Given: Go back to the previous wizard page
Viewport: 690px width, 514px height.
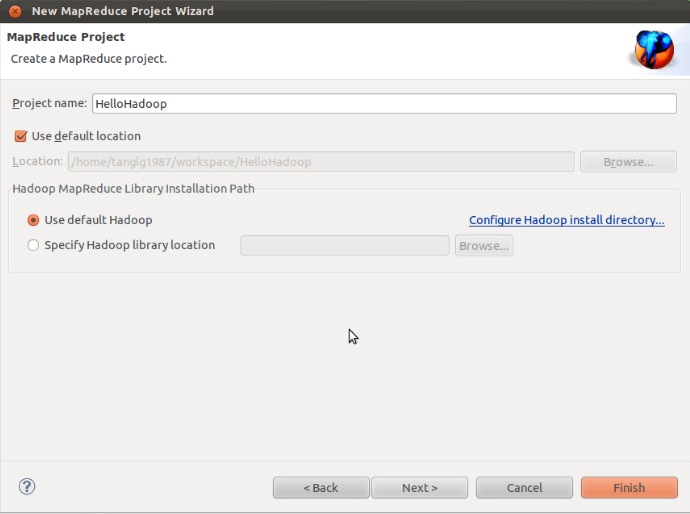Looking at the screenshot, I should (x=321, y=488).
